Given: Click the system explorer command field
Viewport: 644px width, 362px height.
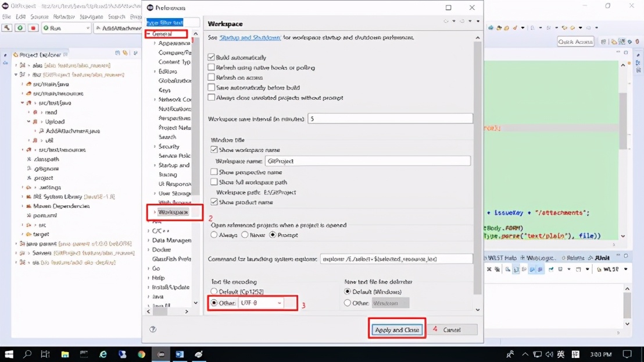Looking at the screenshot, I should [x=396, y=259].
